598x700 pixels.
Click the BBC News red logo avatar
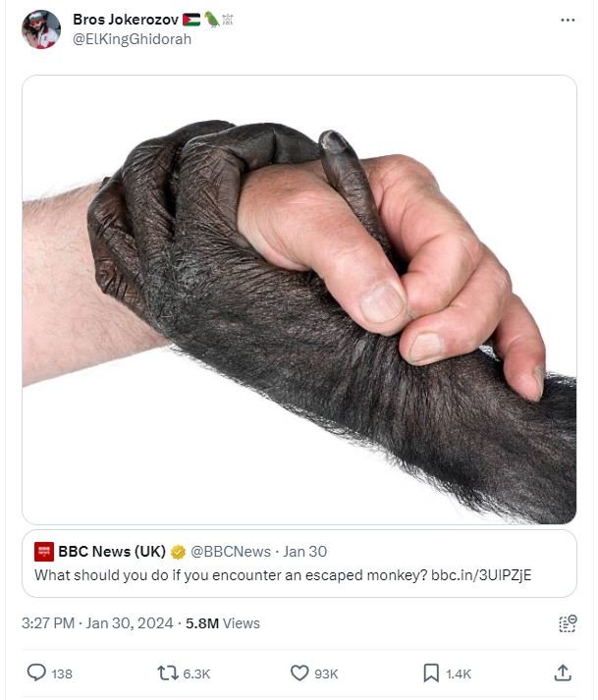(44, 552)
